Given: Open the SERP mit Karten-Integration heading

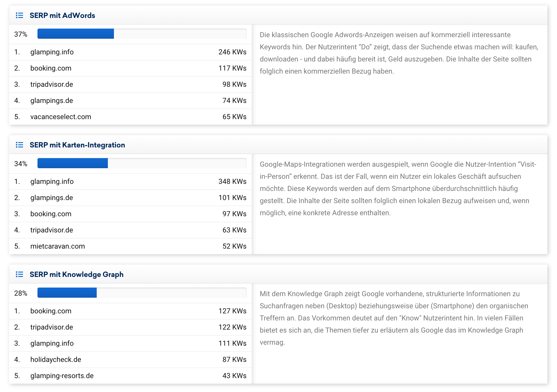Looking at the screenshot, I should pyautogui.click(x=77, y=145).
